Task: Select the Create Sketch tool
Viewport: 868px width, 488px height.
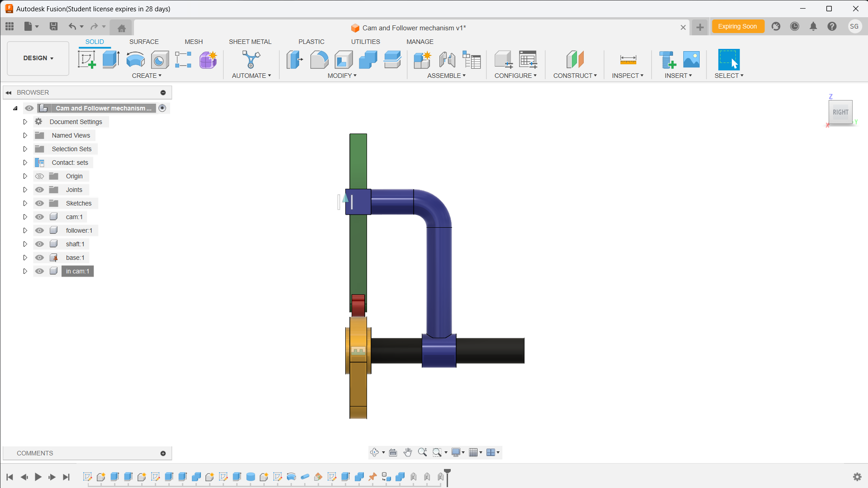Action: 86,60
